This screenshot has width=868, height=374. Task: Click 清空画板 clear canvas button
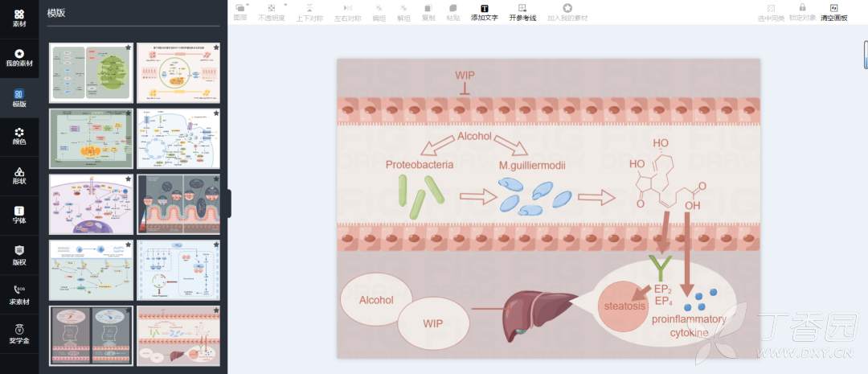tap(833, 12)
